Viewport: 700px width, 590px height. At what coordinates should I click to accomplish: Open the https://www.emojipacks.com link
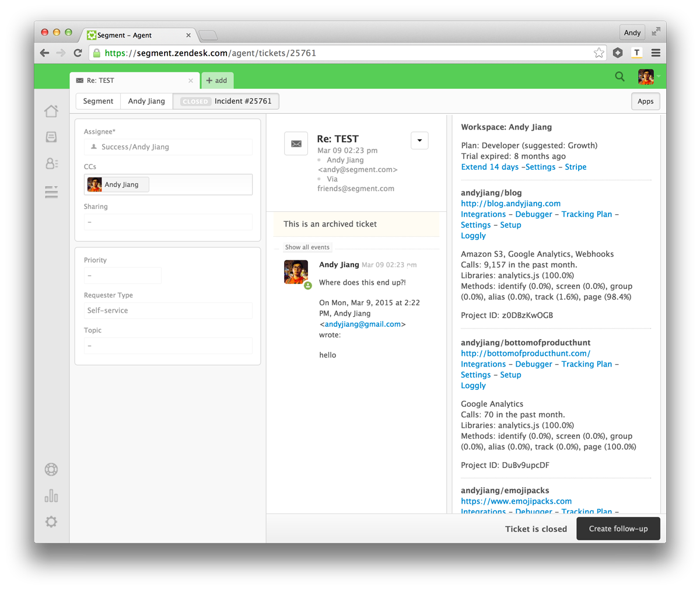[516, 501]
